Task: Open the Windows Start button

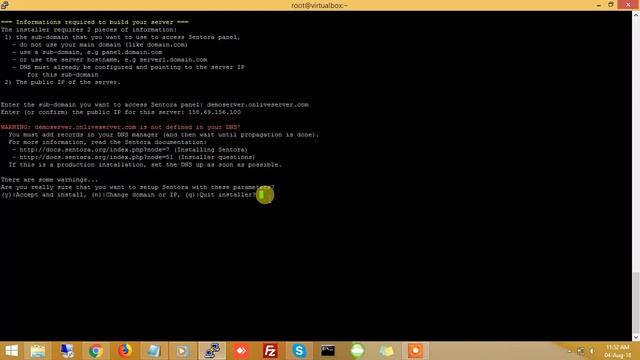Action: click(11, 351)
